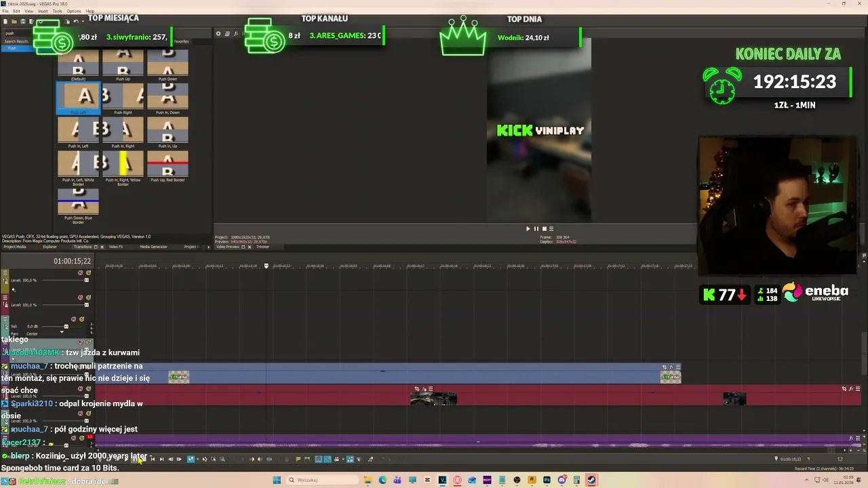
Task: Switch to the Explorer tab
Action: tap(50, 247)
